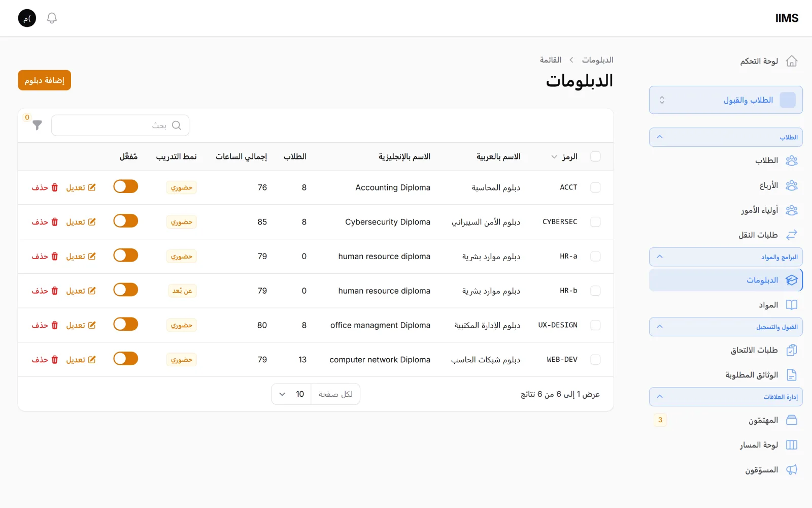
Task: Click the المهتمون leads icon
Action: [792, 420]
